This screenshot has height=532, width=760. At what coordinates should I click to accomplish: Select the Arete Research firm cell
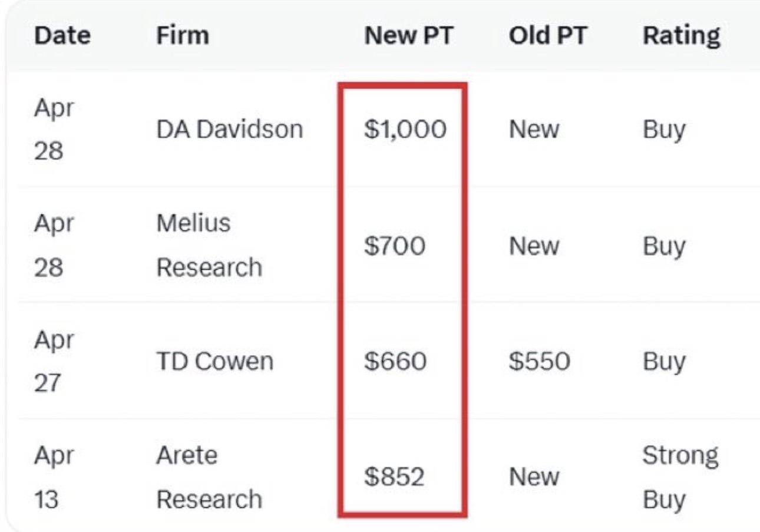(x=209, y=477)
